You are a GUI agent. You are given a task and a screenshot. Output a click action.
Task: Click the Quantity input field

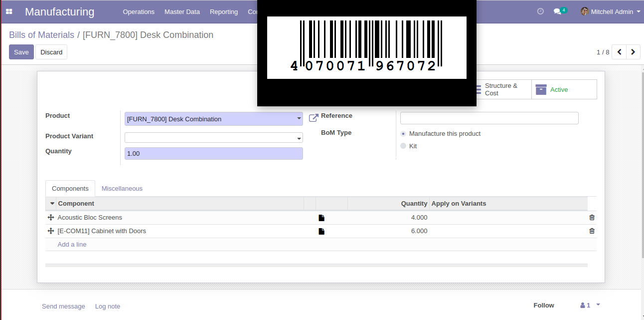[214, 154]
